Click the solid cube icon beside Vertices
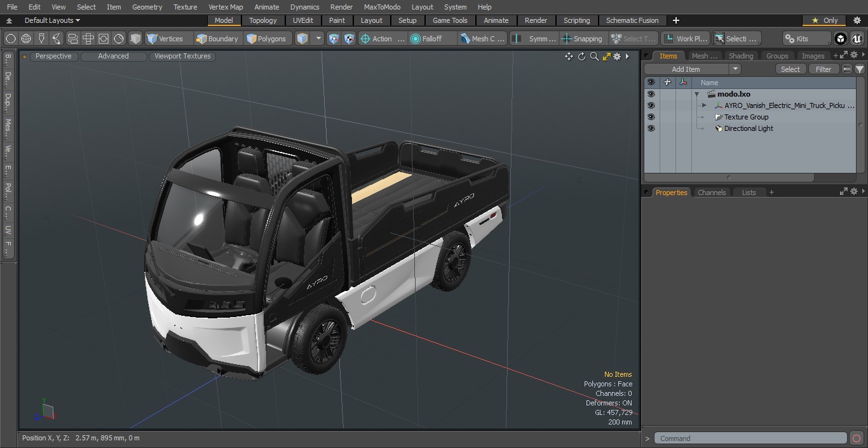The height and width of the screenshot is (448, 868). pyautogui.click(x=135, y=39)
